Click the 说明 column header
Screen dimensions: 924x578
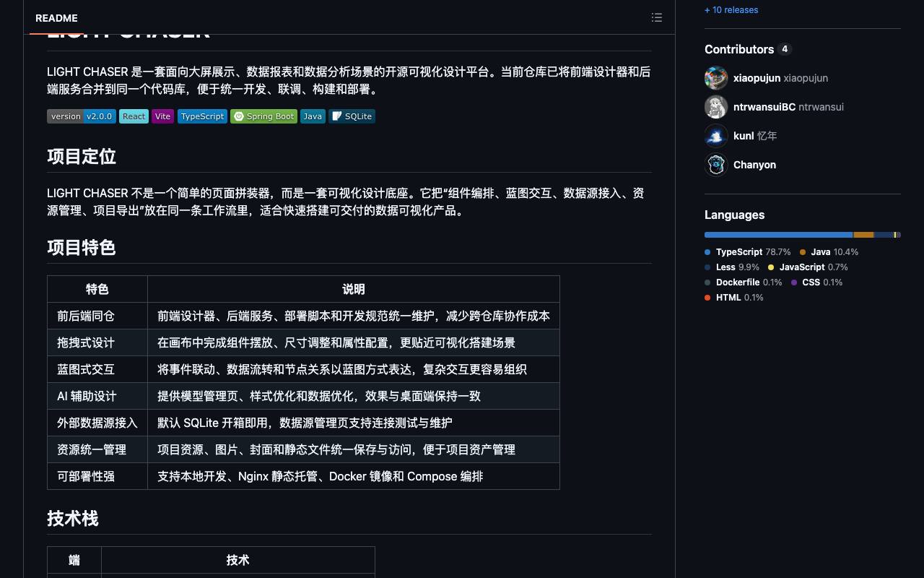tap(354, 289)
